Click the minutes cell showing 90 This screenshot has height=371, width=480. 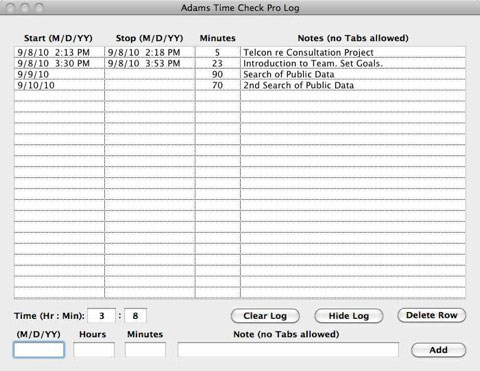218,74
